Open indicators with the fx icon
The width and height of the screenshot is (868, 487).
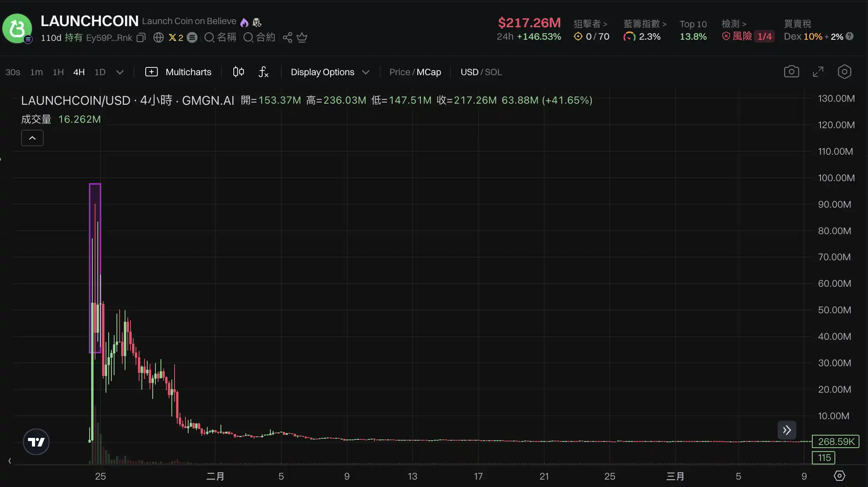[264, 72]
